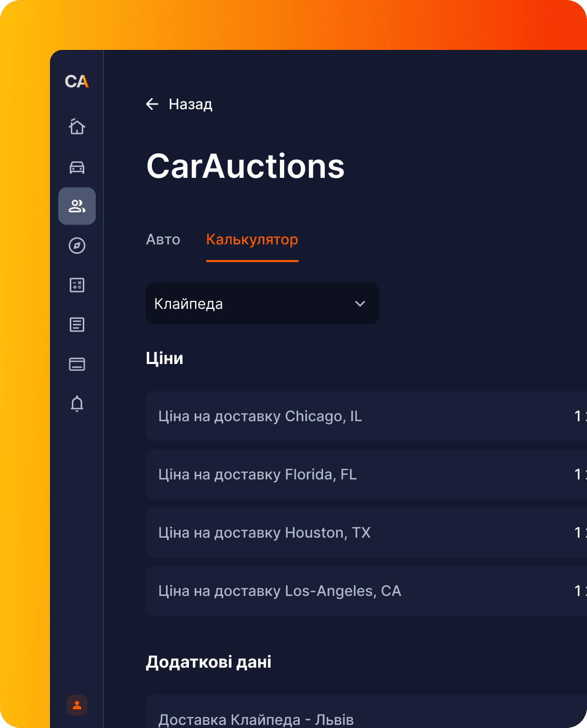Expand the port dropdown chevron arrow
This screenshot has width=587, height=728.
[360, 304]
